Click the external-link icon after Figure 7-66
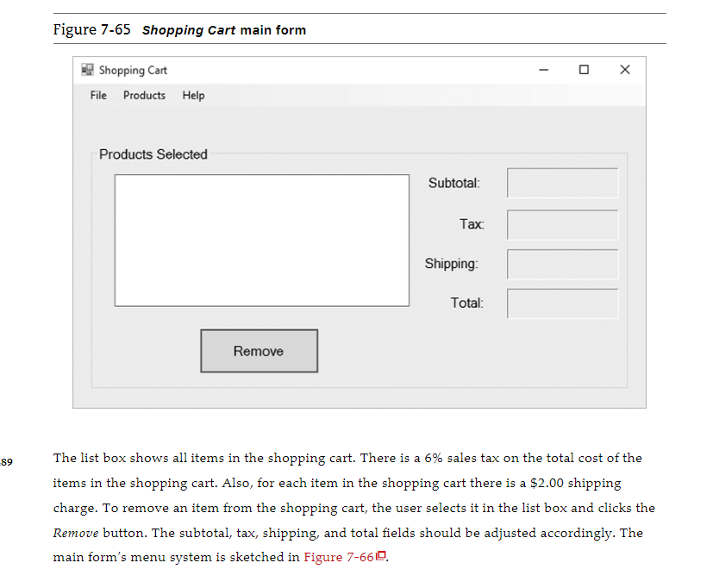 (379, 557)
